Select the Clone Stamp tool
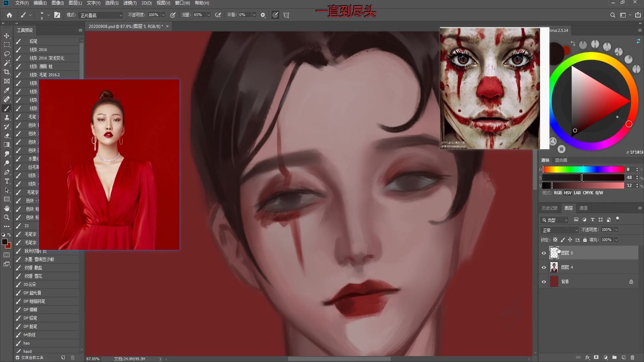This screenshot has height=362, width=644. click(7, 117)
